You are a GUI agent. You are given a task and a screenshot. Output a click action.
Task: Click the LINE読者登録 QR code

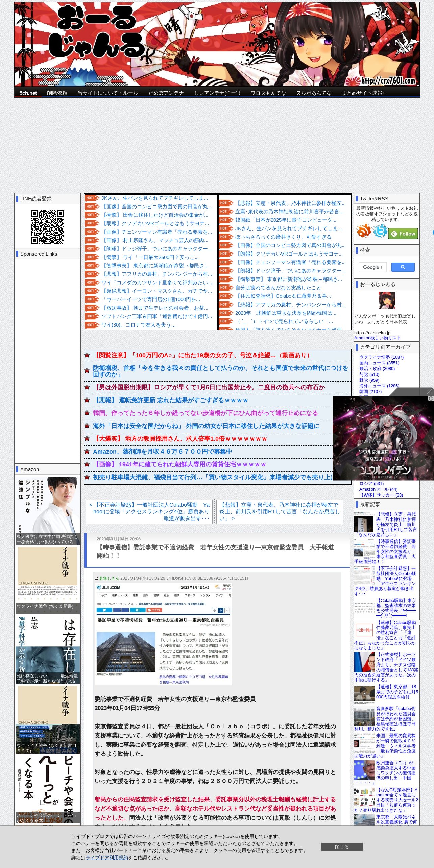47,227
